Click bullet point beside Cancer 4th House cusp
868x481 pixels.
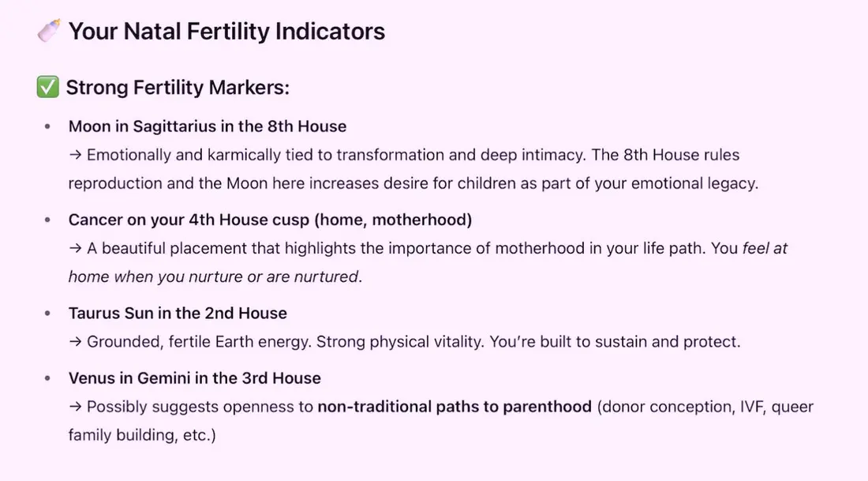pos(47,220)
